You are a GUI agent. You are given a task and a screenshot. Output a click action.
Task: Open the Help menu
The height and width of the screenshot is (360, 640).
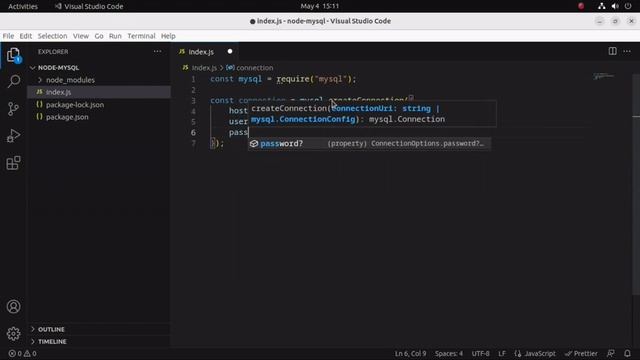168,36
